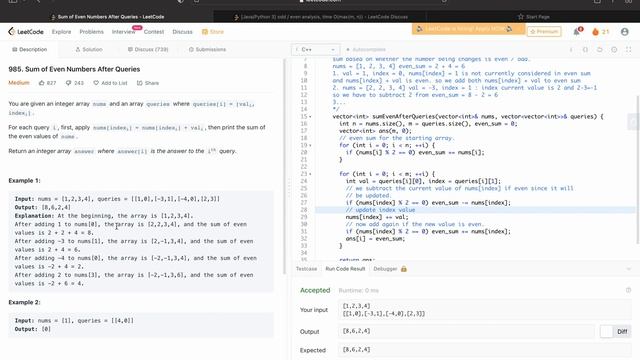Click the Premium button

[x=544, y=31]
